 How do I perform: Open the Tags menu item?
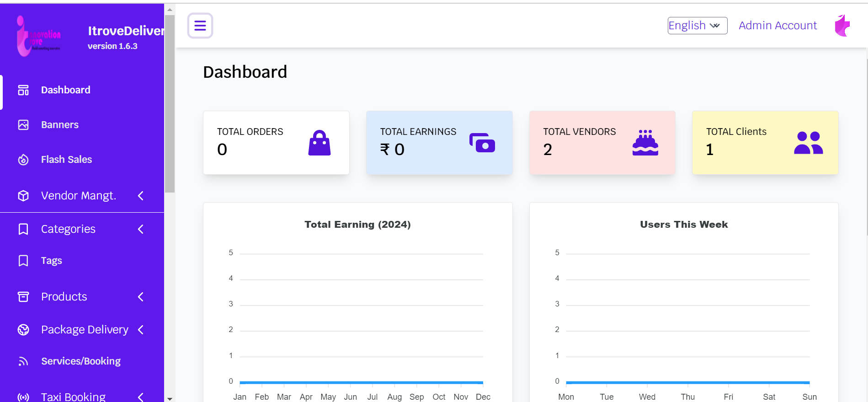pos(51,261)
